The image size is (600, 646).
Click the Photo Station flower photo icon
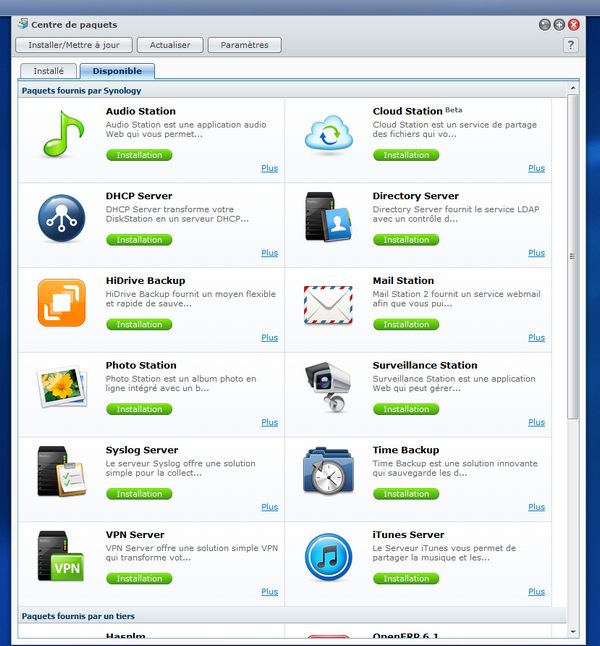click(x=62, y=386)
